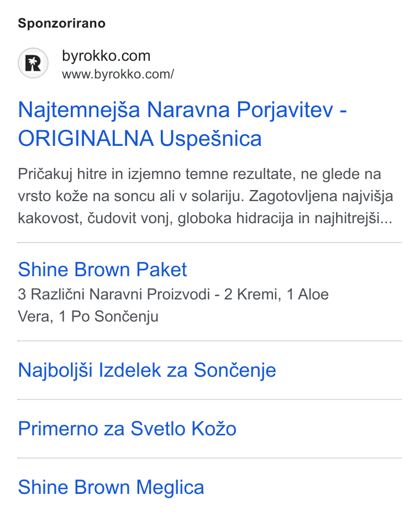Open the Najboljši Izdelek za Sončenje sitelink

(147, 370)
